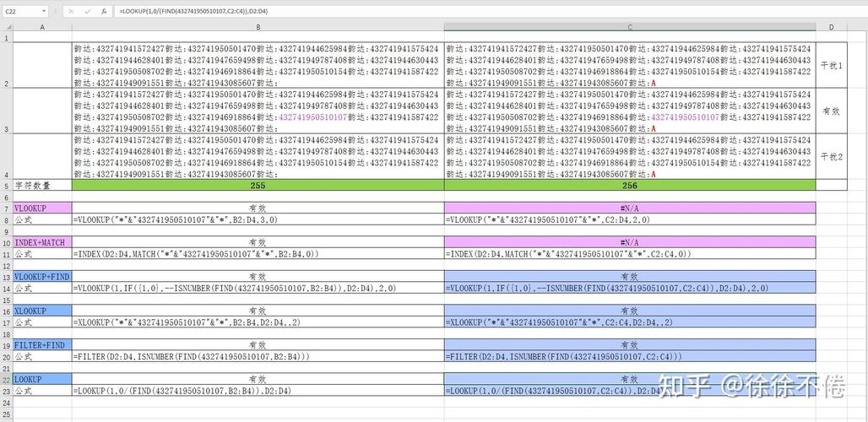Select column B header

click(x=258, y=26)
